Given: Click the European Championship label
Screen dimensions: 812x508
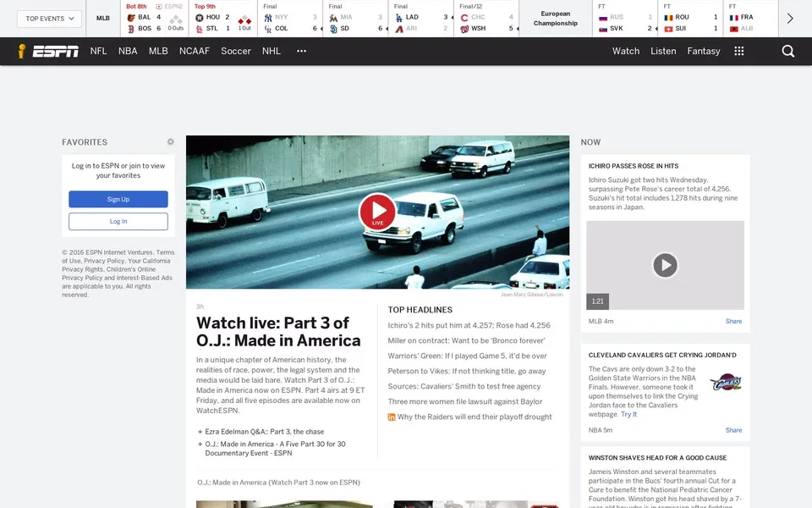Looking at the screenshot, I should pos(555,19).
